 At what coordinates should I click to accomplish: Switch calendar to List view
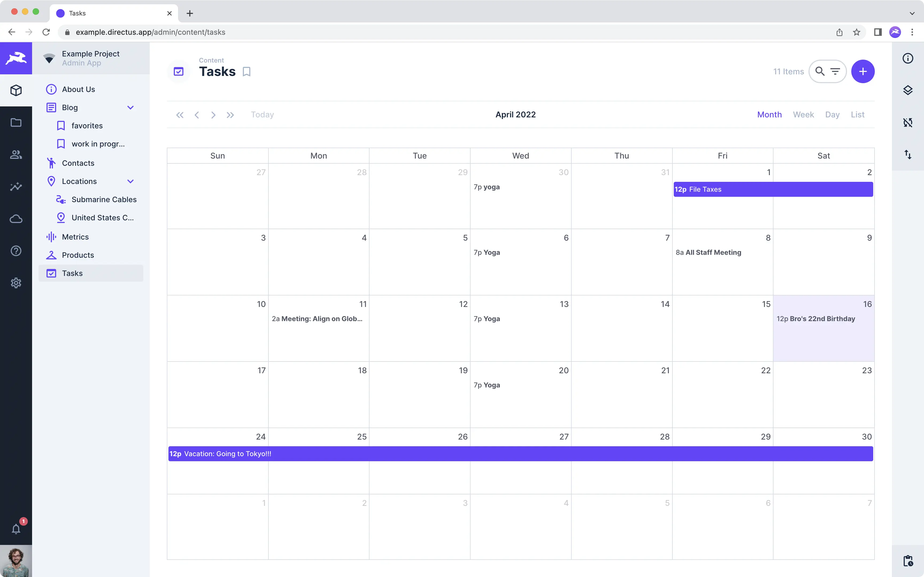[x=857, y=114]
